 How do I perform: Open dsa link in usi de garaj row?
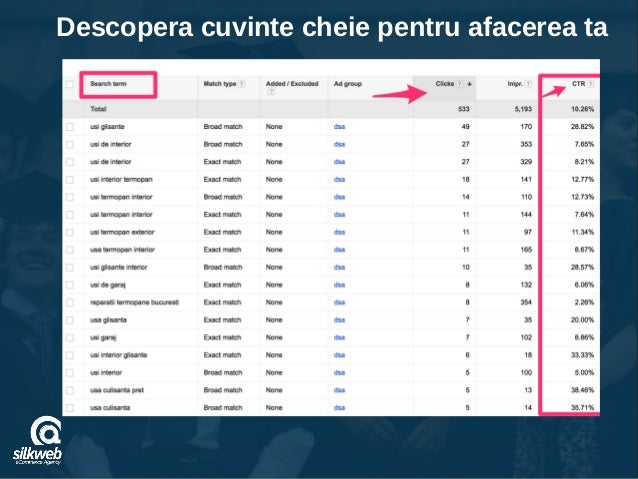(x=339, y=285)
